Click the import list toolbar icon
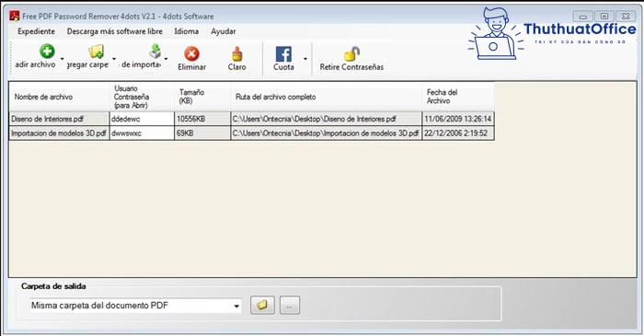Screen dimensions: 644x336 click(155, 52)
